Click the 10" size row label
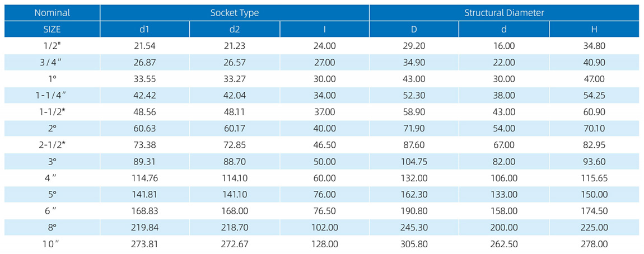Image resolution: width=644 pixels, height=254 pixels. pyautogui.click(x=52, y=243)
